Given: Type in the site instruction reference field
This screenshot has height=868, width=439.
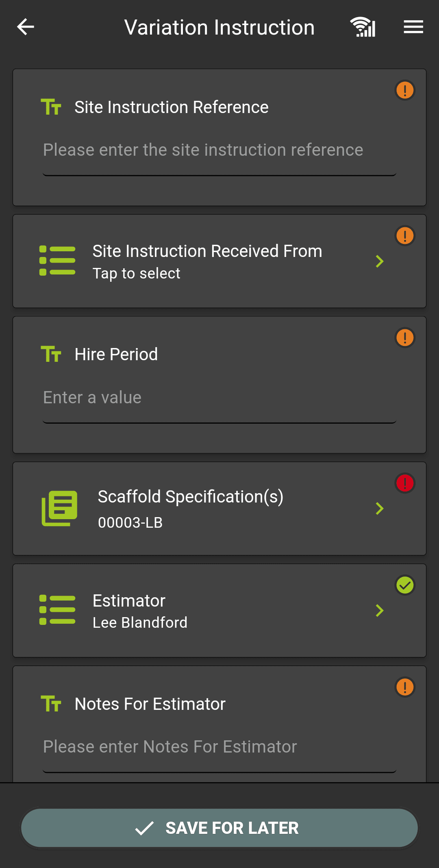Looking at the screenshot, I should pos(219,150).
